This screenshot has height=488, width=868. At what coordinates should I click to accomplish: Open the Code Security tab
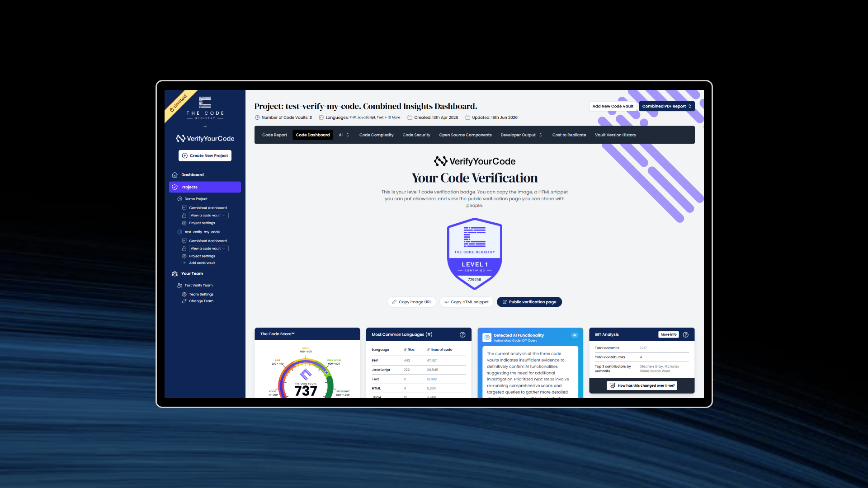[x=416, y=135]
